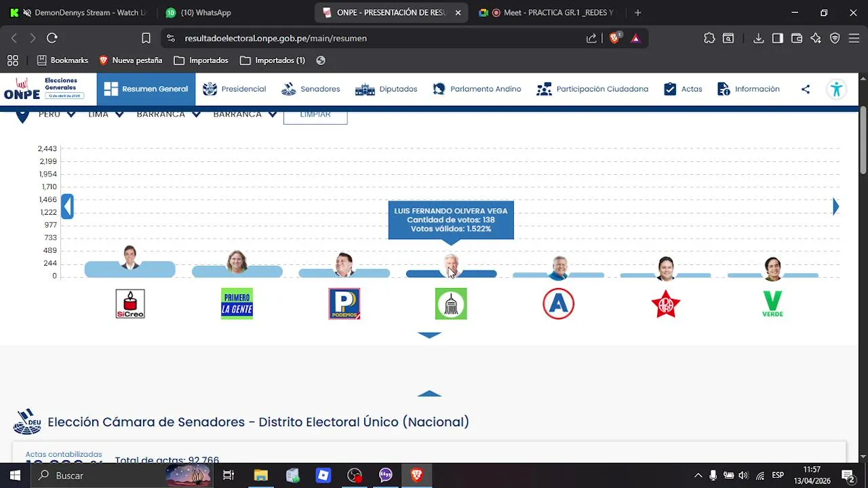Click the Elección Cámara de Senadores heading

tap(258, 422)
